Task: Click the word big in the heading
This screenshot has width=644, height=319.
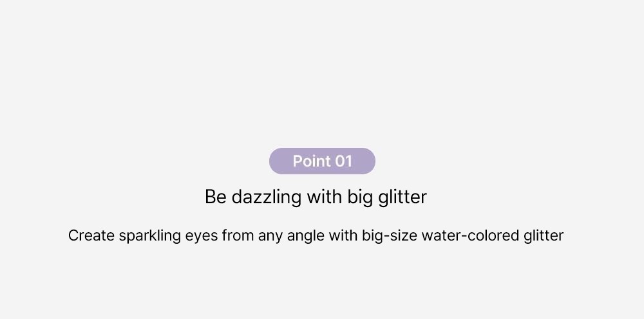Action: (360, 197)
